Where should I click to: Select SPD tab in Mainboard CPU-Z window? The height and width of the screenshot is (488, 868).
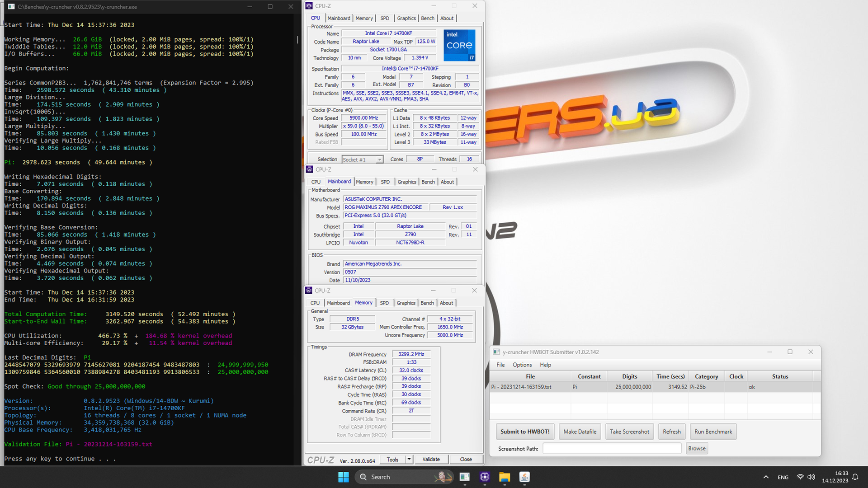[x=385, y=182]
